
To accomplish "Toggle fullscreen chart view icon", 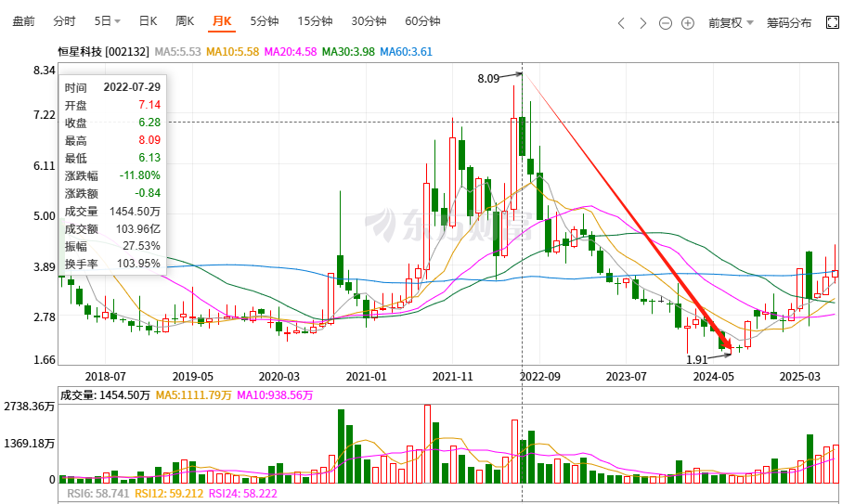I will click(833, 22).
